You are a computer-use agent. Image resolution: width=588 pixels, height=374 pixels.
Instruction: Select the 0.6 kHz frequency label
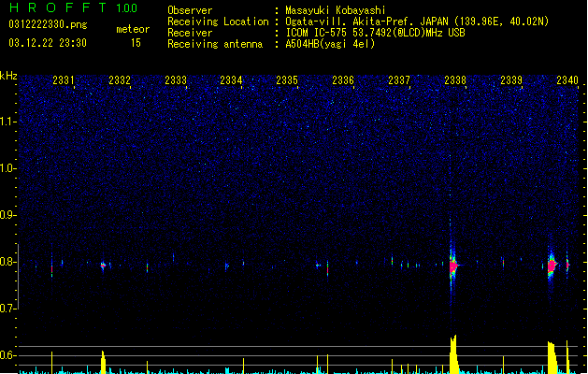pos(8,355)
